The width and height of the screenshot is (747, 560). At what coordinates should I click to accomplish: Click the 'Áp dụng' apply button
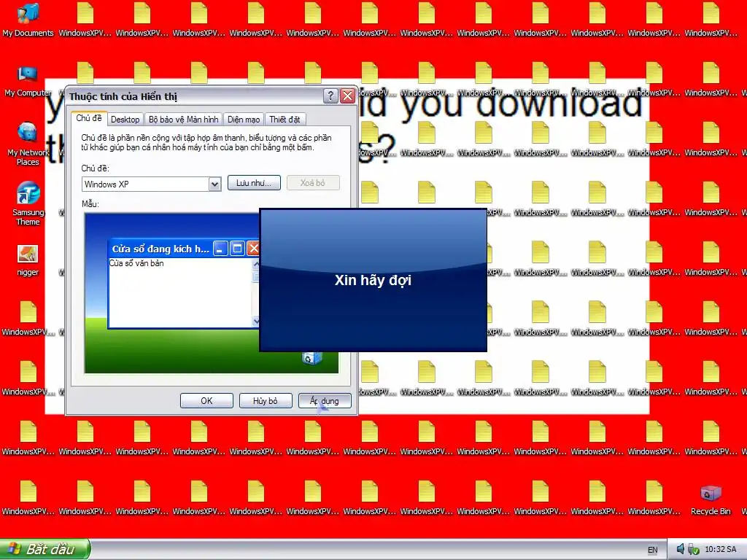click(325, 400)
